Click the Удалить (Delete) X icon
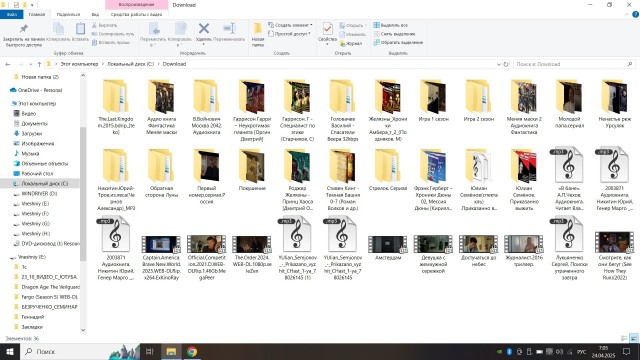The image size is (640, 360). coord(204,29)
